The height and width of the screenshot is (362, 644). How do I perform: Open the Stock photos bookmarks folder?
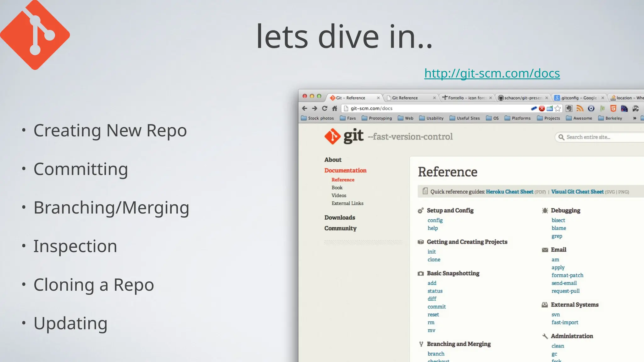point(318,118)
